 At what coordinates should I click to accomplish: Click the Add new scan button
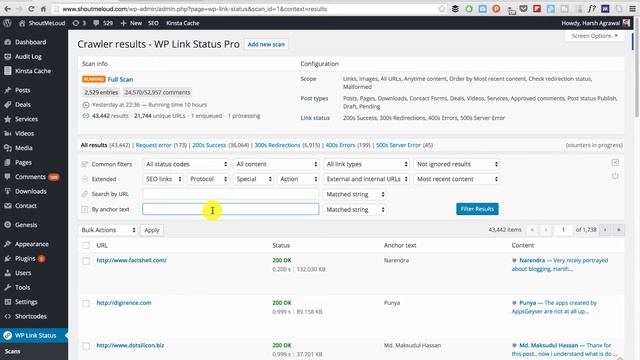point(266,44)
